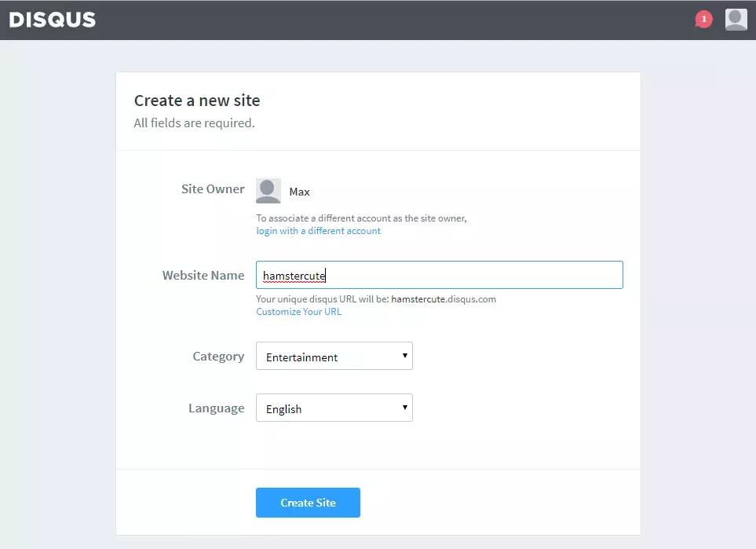Click the Language dropdown arrow

pos(405,408)
